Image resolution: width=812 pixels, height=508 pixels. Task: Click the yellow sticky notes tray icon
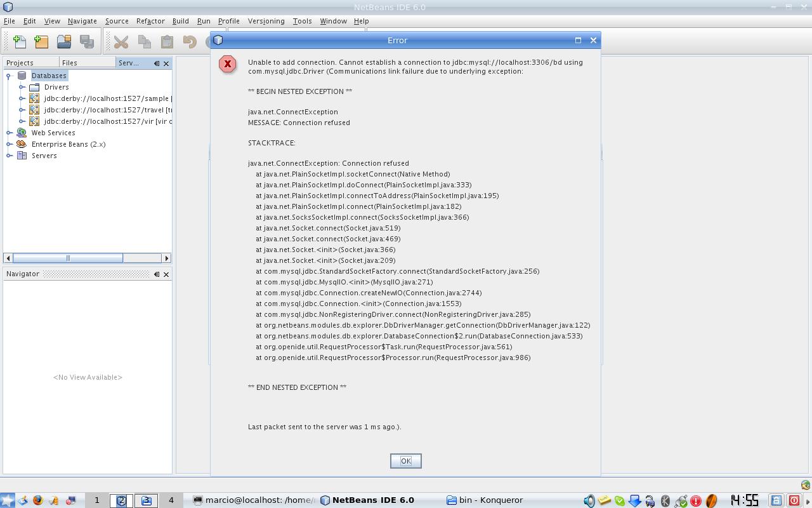point(605,500)
